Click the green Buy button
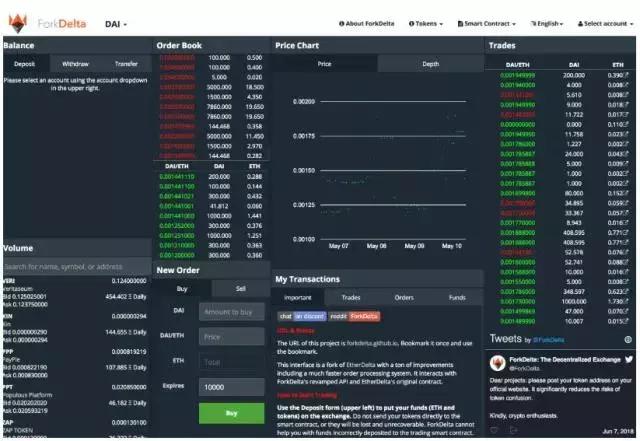The height and width of the screenshot is (441, 640). pyautogui.click(x=232, y=413)
